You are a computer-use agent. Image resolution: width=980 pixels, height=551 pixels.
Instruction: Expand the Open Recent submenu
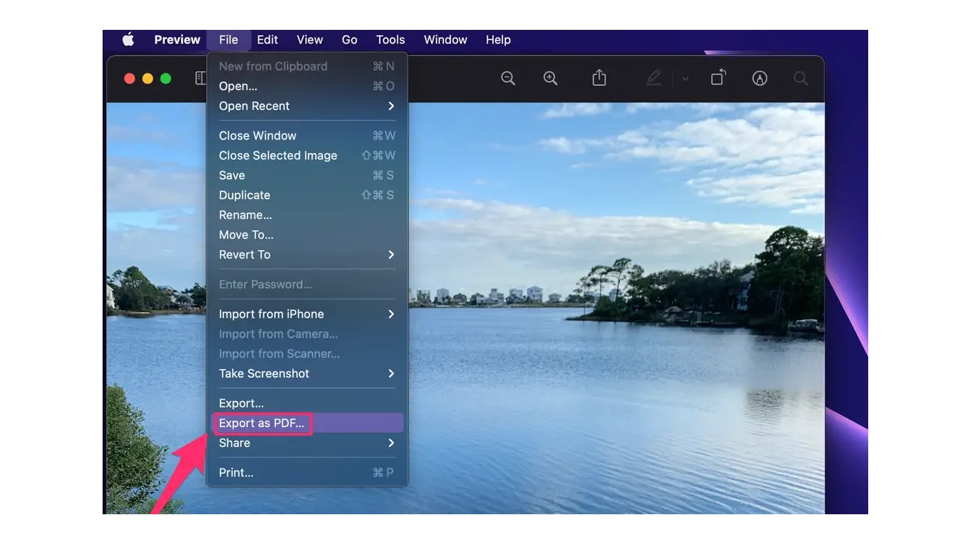(x=306, y=106)
